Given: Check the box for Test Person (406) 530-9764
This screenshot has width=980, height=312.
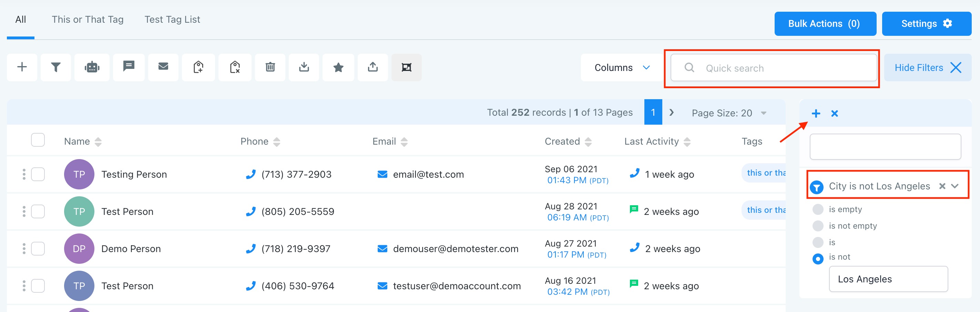Looking at the screenshot, I should pyautogui.click(x=38, y=286).
